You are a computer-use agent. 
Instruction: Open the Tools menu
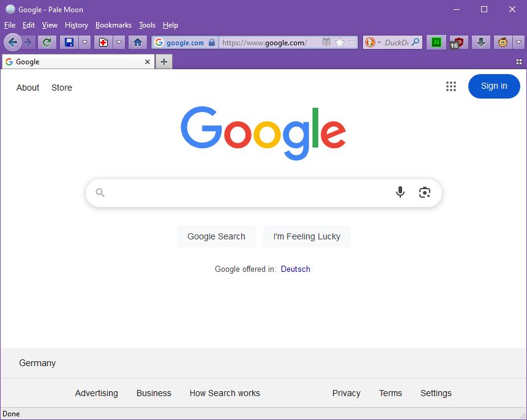click(x=147, y=25)
